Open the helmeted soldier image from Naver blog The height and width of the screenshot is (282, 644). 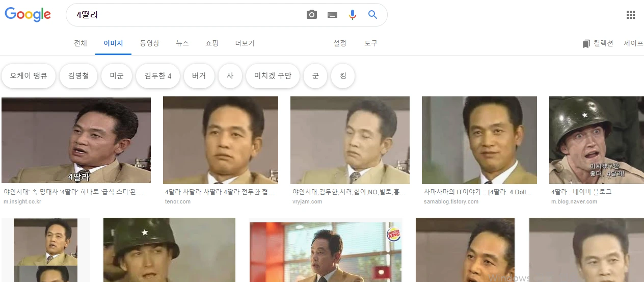point(597,140)
